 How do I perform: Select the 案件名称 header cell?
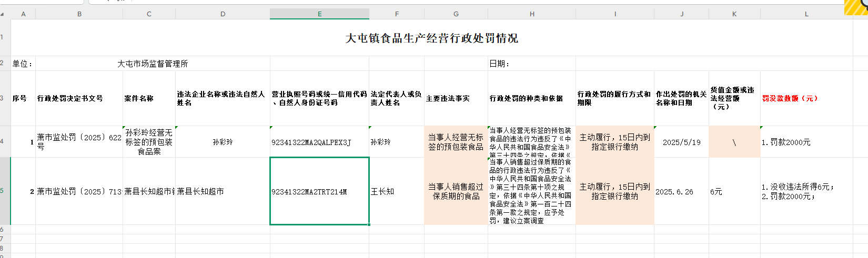[x=149, y=98]
